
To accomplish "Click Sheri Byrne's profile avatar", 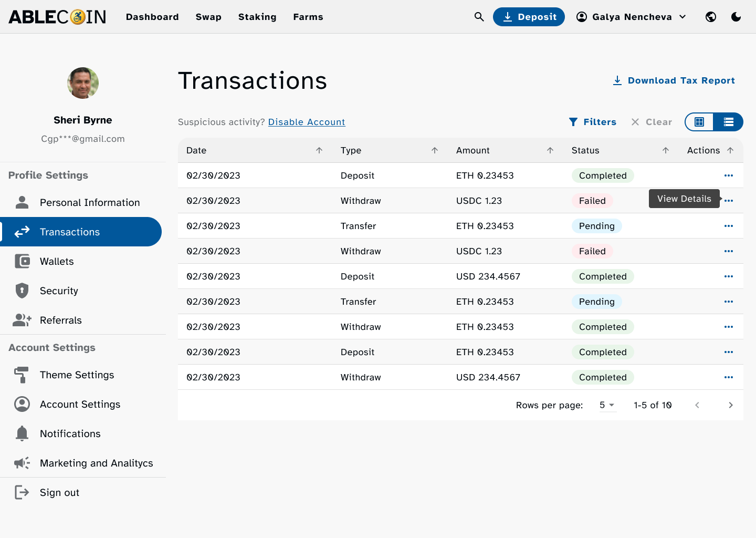I will click(x=83, y=83).
